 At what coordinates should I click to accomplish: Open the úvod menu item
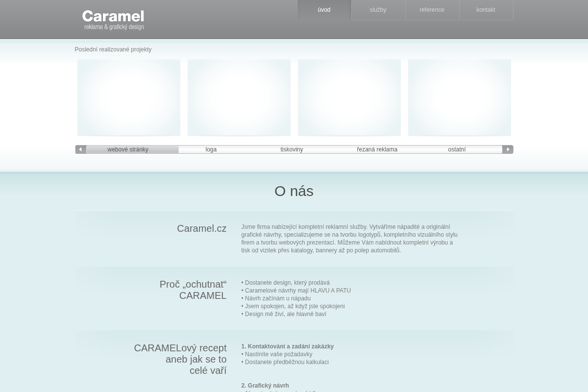324,10
